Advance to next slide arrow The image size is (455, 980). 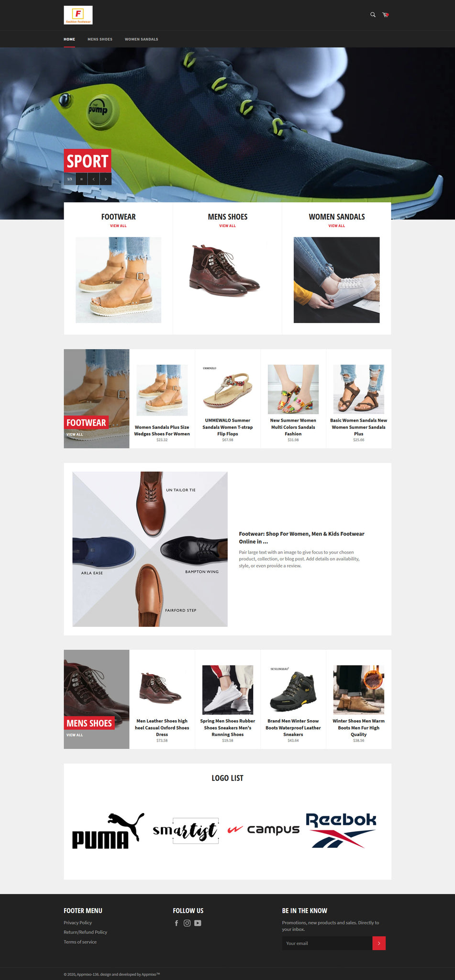[106, 179]
